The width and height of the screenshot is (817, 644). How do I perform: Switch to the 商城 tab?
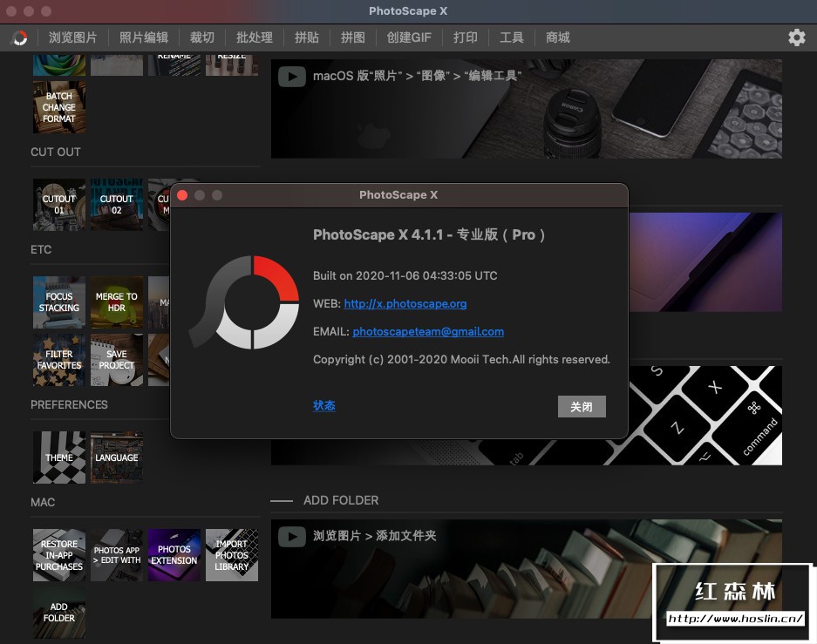point(557,37)
